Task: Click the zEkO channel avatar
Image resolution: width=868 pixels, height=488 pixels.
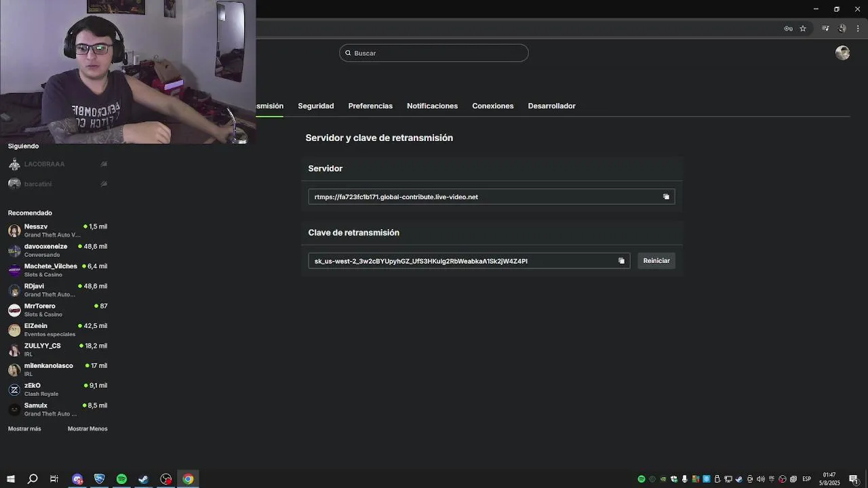Action: click(x=14, y=390)
